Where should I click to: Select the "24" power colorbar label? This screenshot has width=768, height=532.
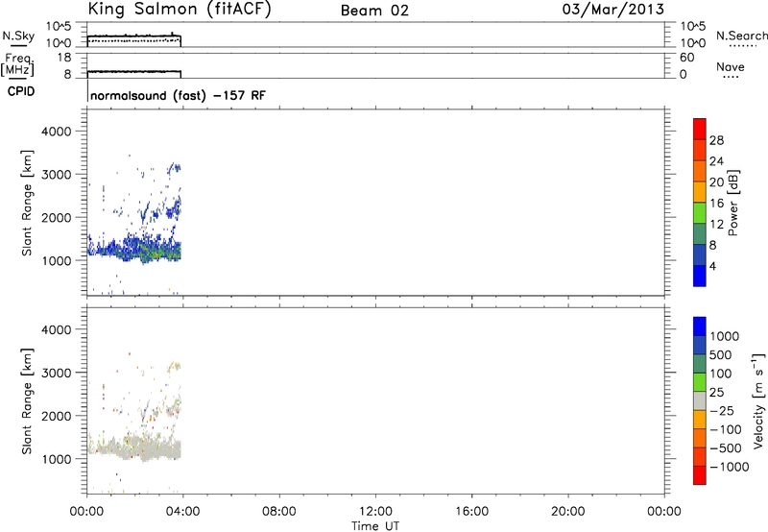716,161
